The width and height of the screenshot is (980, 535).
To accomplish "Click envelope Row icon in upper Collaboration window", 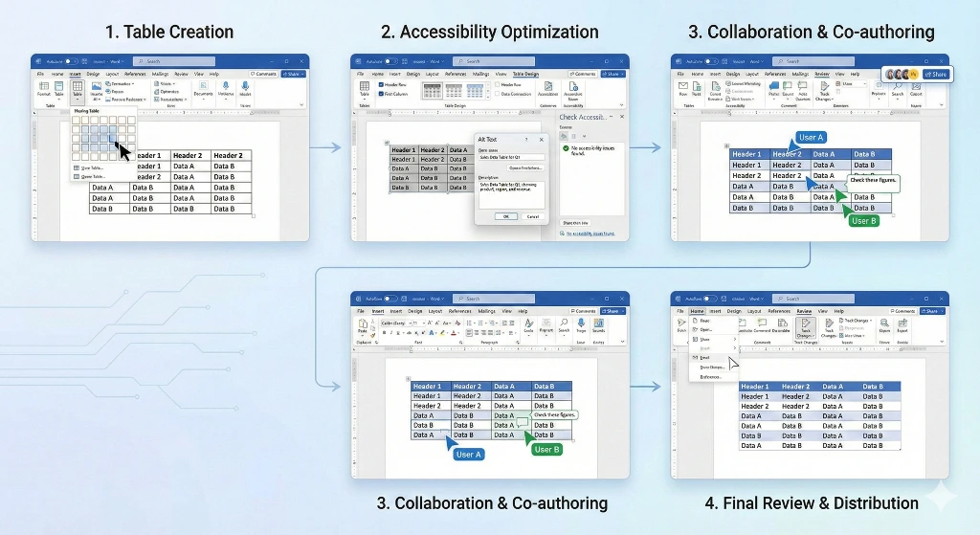I will point(683,85).
